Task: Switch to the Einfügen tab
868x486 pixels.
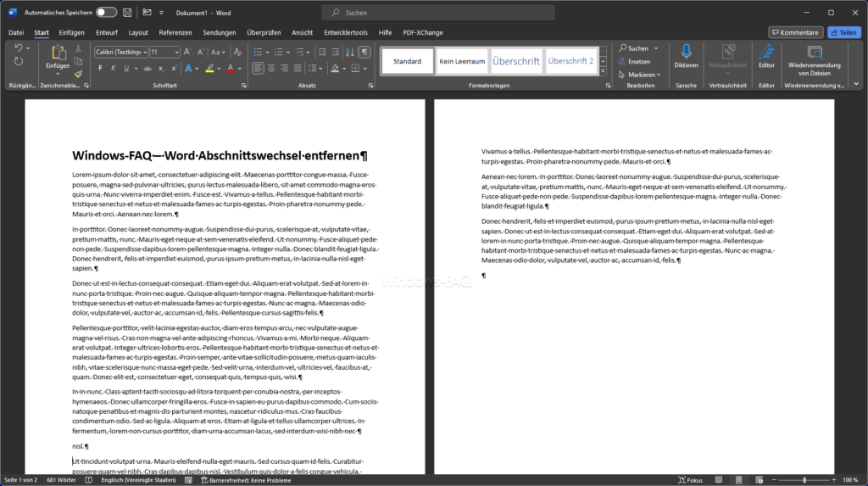Action: pyautogui.click(x=71, y=33)
